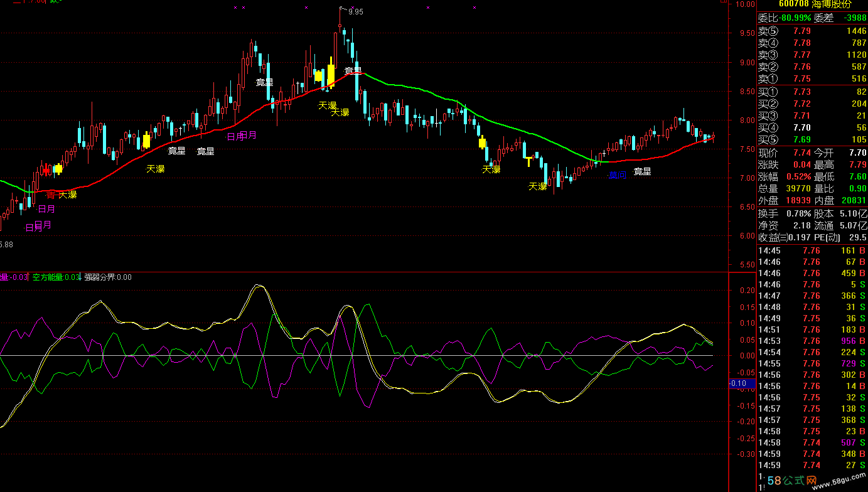Click the 现价 7.74 current price field

785,152
